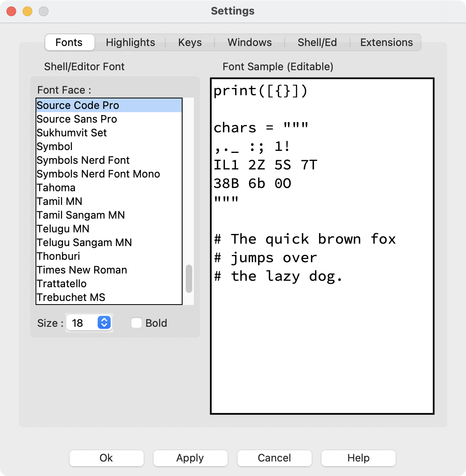Open the Help button
Viewport: 466px width, 476px height.
358,458
